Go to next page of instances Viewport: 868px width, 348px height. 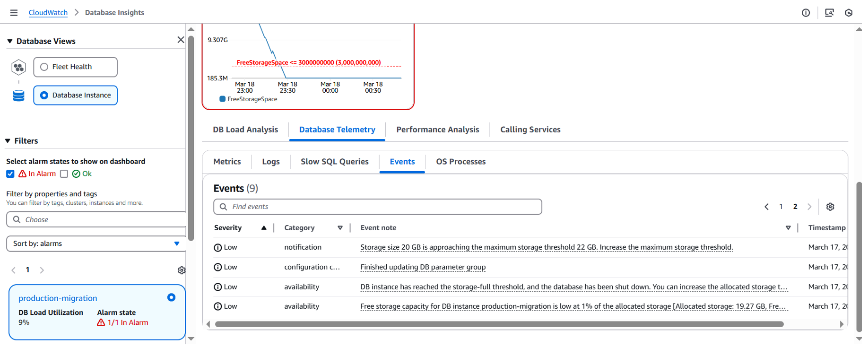point(42,270)
